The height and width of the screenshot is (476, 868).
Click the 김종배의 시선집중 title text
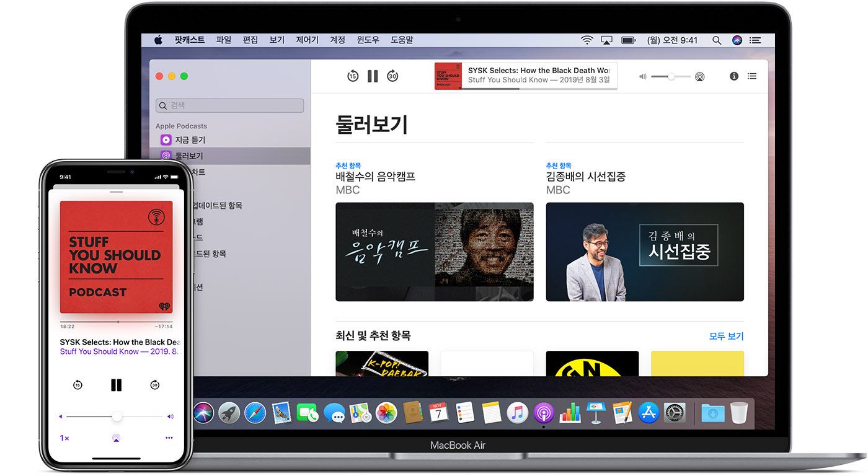coord(585,177)
